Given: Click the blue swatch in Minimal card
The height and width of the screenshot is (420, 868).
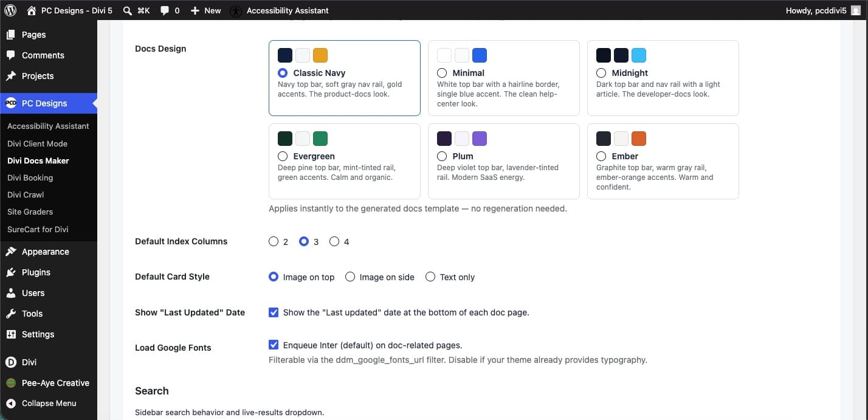Looking at the screenshot, I should tap(480, 55).
